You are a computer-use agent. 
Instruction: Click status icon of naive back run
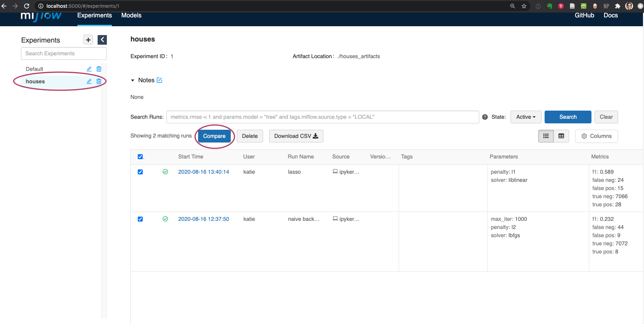point(165,219)
